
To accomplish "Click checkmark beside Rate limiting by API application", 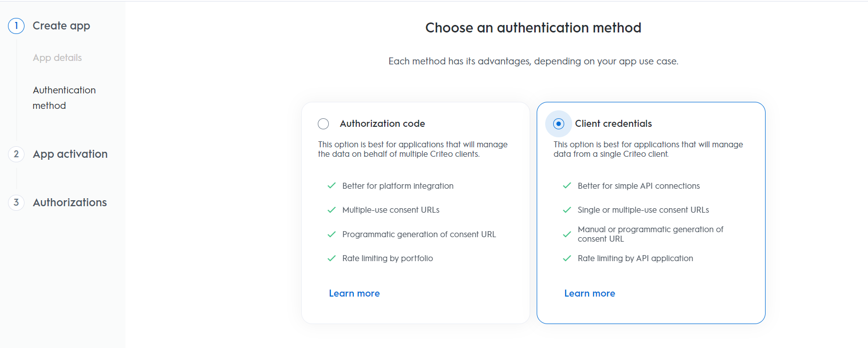I will point(567,258).
